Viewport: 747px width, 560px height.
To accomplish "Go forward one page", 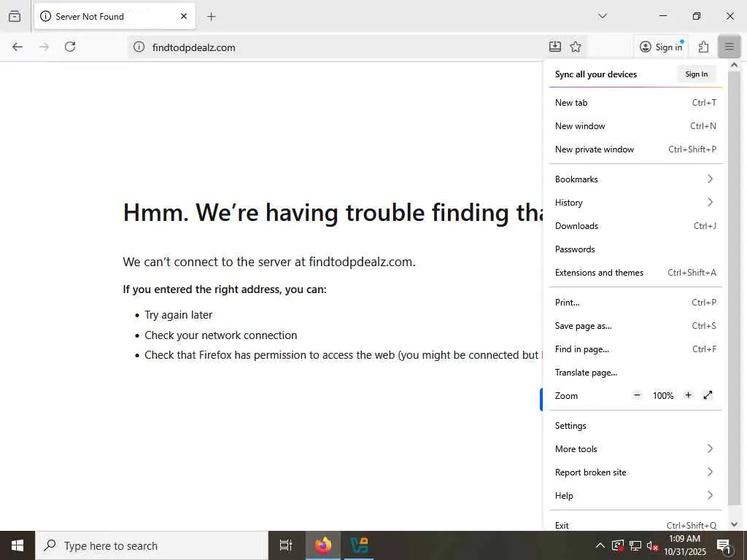I will tap(44, 47).
